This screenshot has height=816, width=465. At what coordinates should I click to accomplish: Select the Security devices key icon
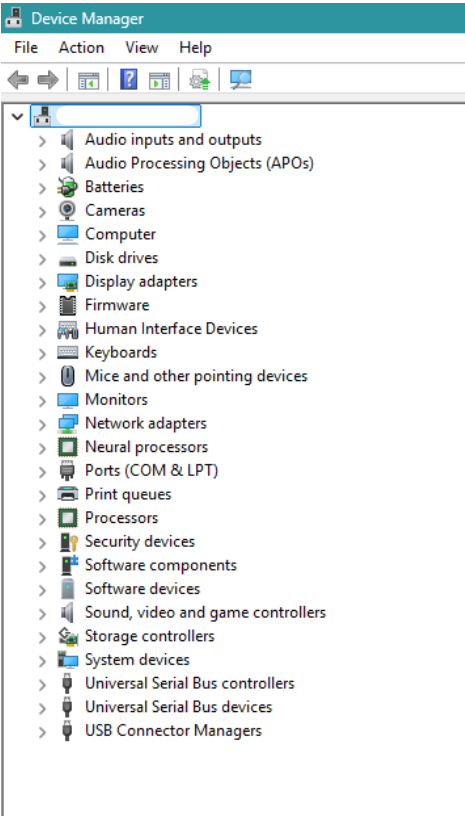[68, 542]
